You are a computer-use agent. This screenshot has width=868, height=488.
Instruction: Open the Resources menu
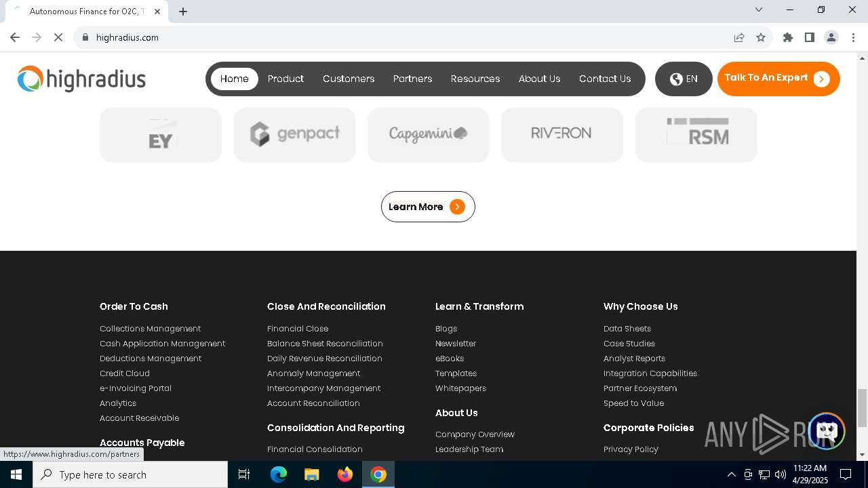[475, 79]
